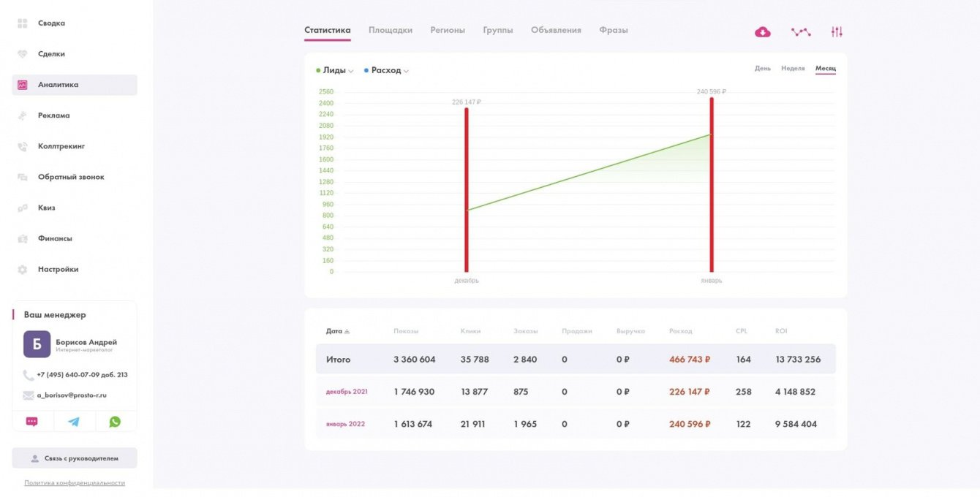This screenshot has height=497, width=980.
Task: Open Telegram chat with manager
Action: 74,422
